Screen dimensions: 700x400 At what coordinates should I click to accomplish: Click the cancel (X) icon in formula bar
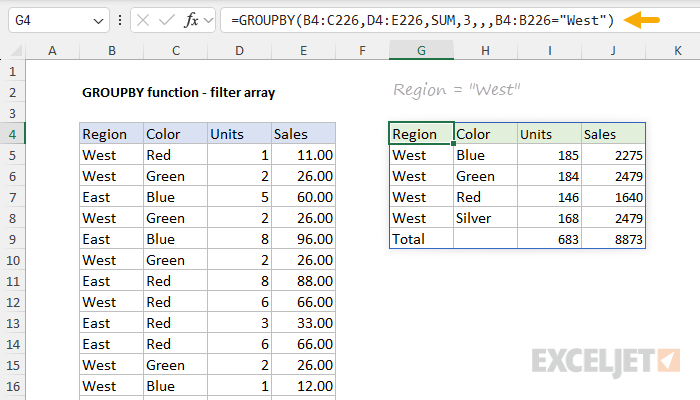[143, 21]
